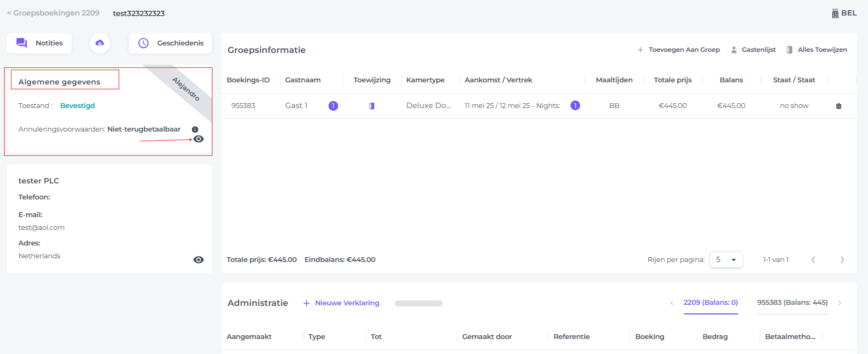Viewport: 868px width, 354px height.
Task: Click Toevoegen Aan Groep button
Action: (x=678, y=50)
